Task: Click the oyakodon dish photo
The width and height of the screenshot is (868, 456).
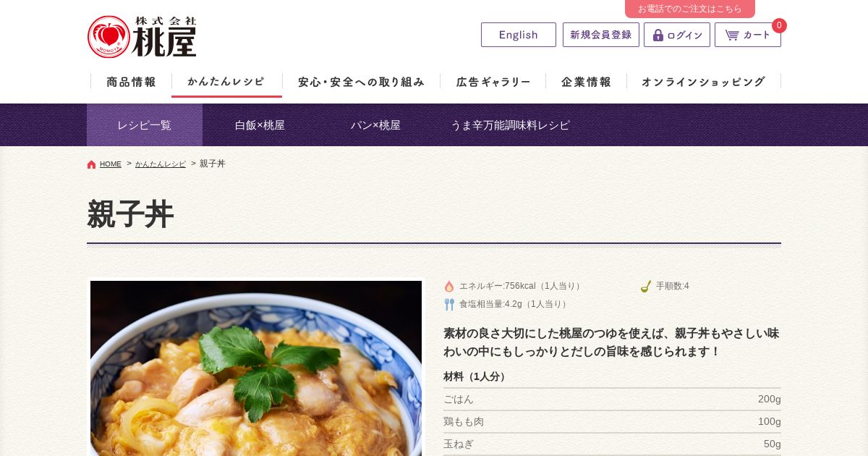Action: (256, 368)
